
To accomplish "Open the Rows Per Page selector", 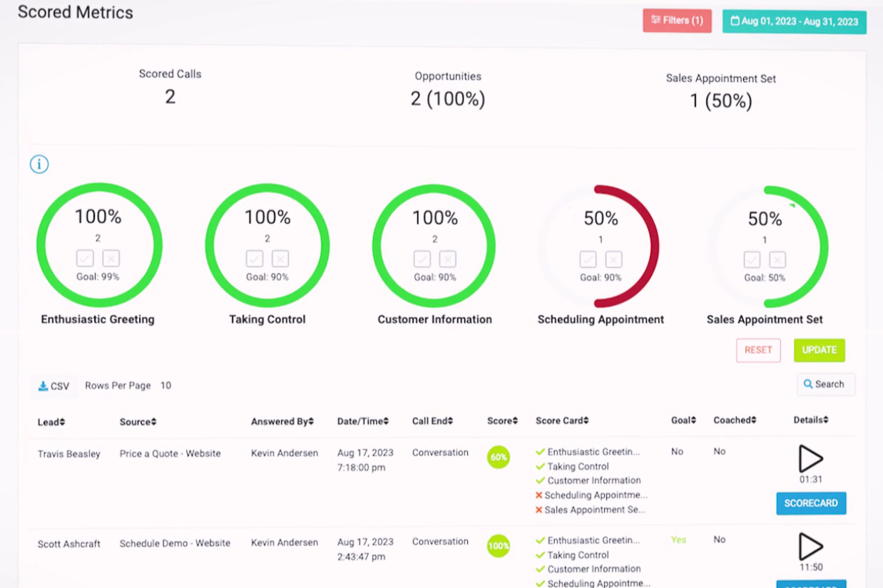I will tap(166, 386).
